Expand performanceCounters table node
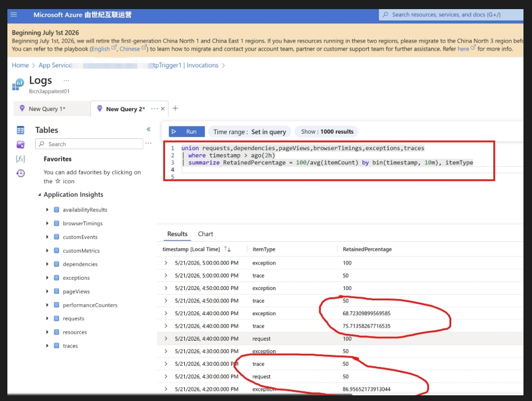 coord(47,305)
